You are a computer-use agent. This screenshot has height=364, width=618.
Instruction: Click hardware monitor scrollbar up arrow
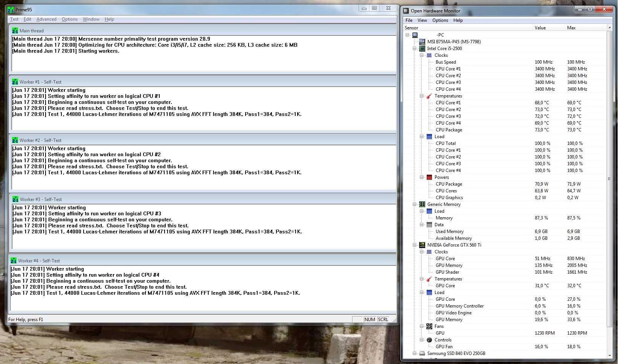point(609,28)
